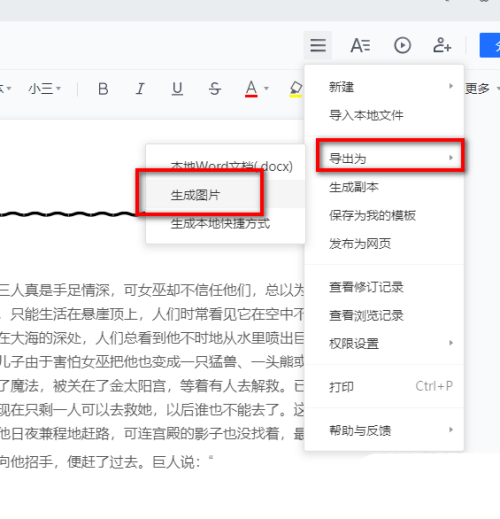
Task: Toggle italic formatting
Action: [140, 89]
